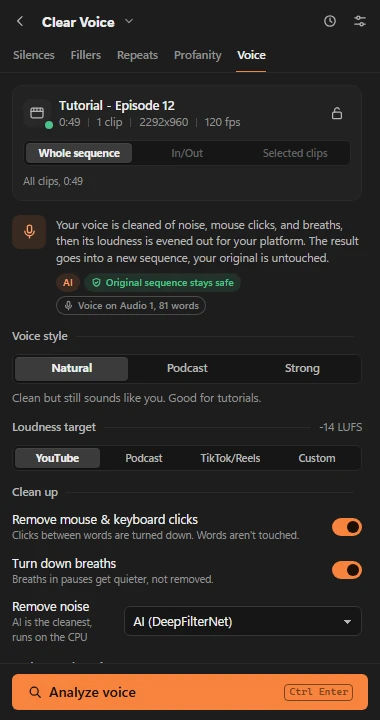Switch to the Profanity tab
380x720 pixels.
197,55
